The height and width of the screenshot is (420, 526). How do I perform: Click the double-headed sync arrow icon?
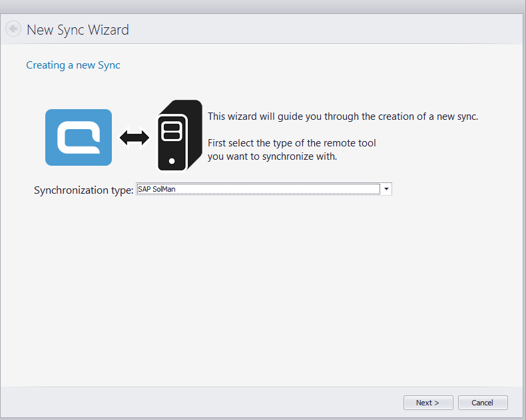134,137
